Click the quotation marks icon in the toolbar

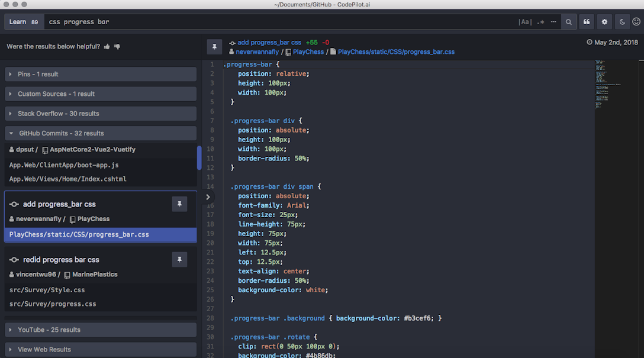[587, 22]
